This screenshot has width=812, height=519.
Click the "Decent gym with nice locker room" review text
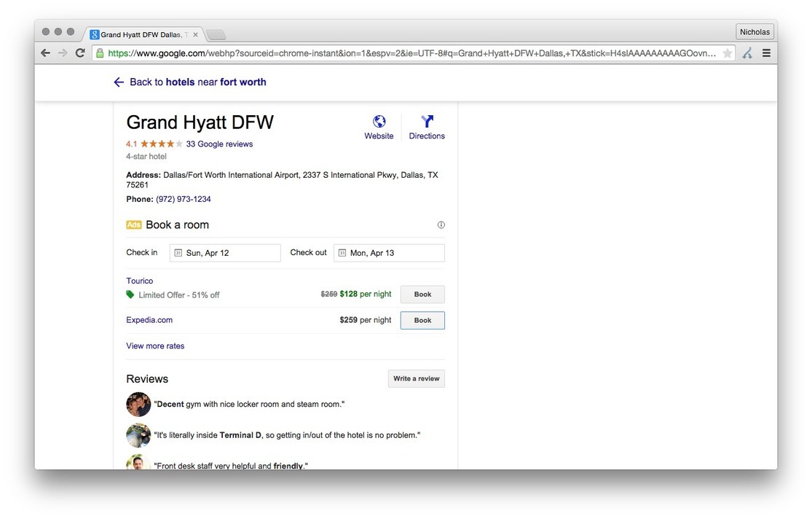tap(249, 405)
